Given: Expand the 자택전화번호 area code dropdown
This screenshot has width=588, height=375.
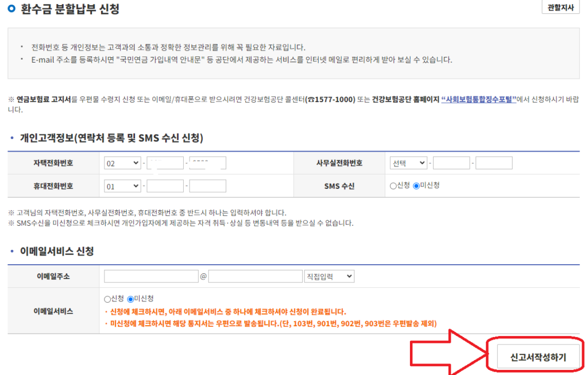Looking at the screenshot, I should coord(123,163).
